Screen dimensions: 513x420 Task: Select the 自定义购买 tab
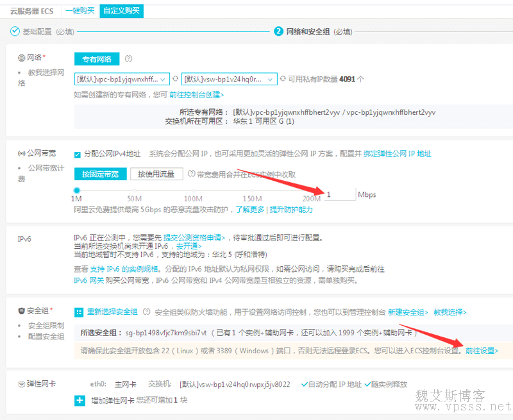coord(121,10)
